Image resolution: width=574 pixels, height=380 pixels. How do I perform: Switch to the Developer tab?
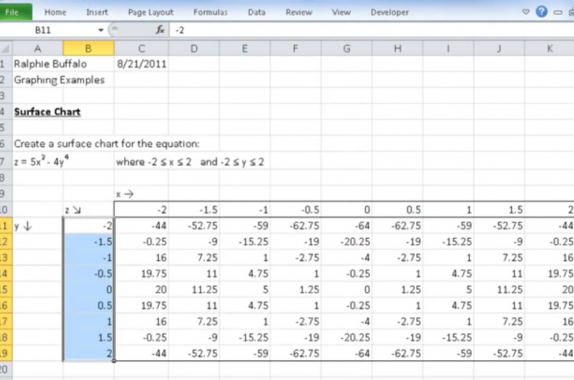point(390,12)
